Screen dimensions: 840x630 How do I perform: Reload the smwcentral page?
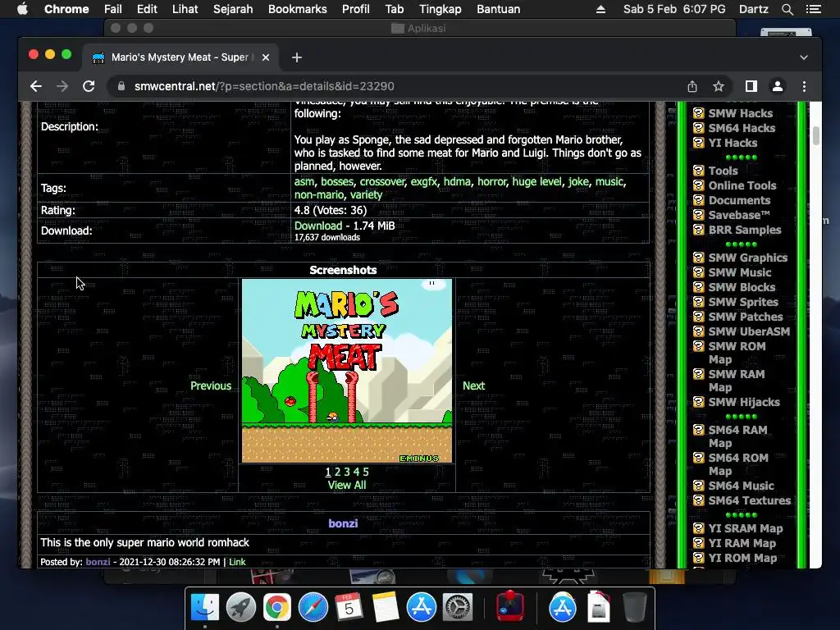point(89,86)
